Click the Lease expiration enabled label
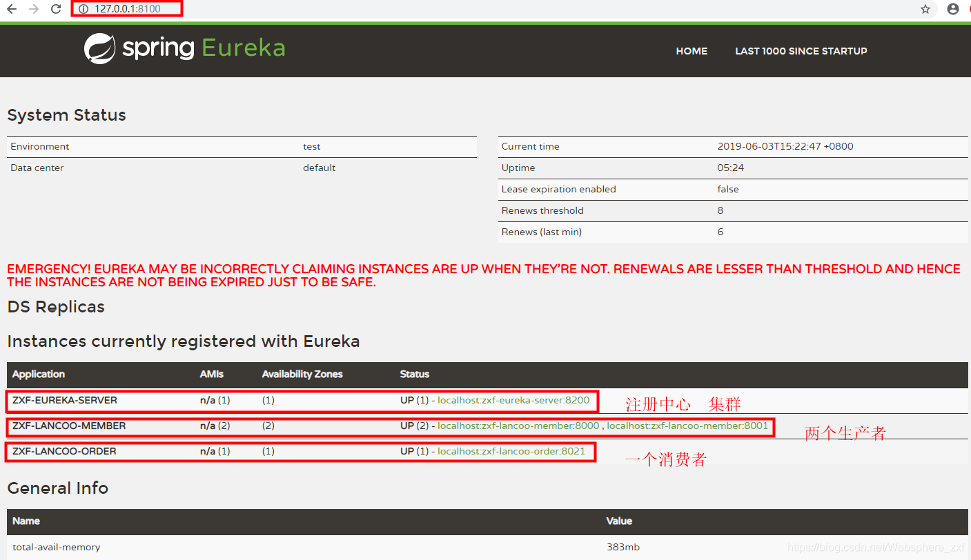Image resolution: width=971 pixels, height=560 pixels. pyautogui.click(x=559, y=189)
